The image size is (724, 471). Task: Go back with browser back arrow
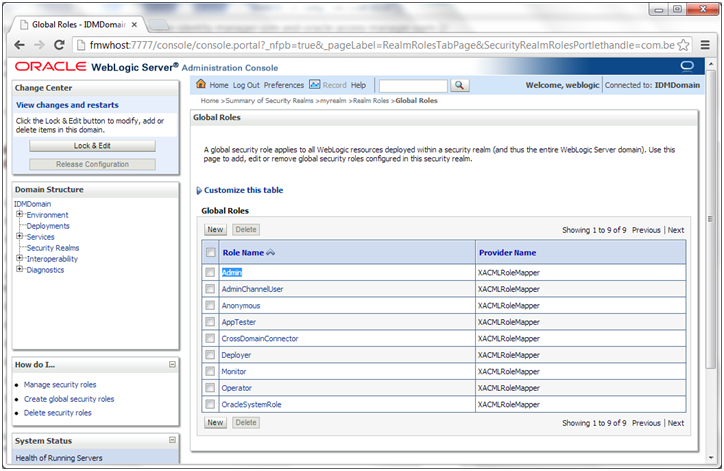pos(19,45)
